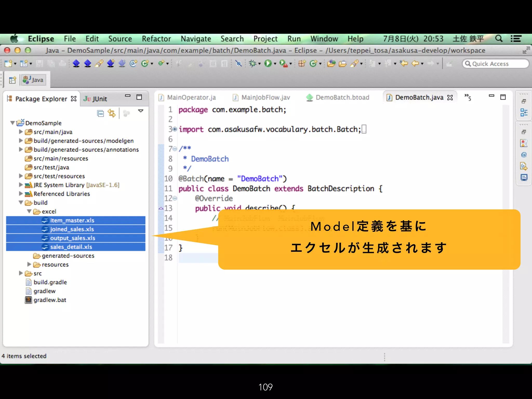Collapse the excel folder in the tree

tap(29, 211)
